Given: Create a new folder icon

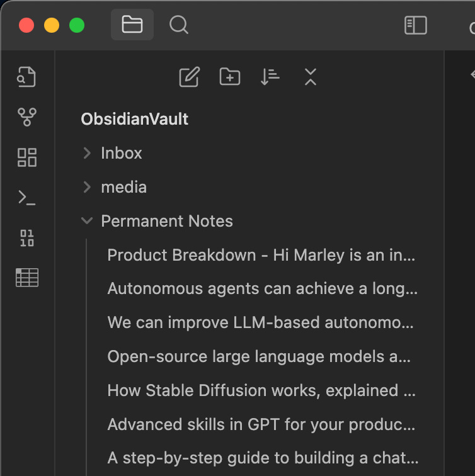Looking at the screenshot, I should tap(230, 77).
